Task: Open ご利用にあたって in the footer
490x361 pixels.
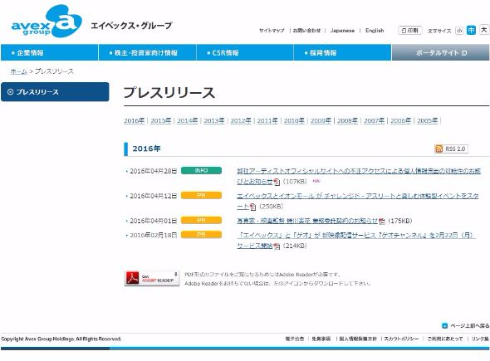Action: point(445,339)
